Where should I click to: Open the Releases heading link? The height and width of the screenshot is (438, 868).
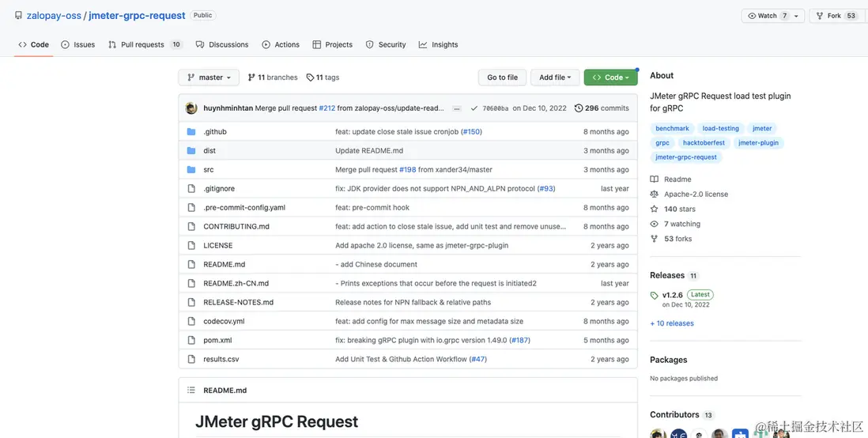667,275
